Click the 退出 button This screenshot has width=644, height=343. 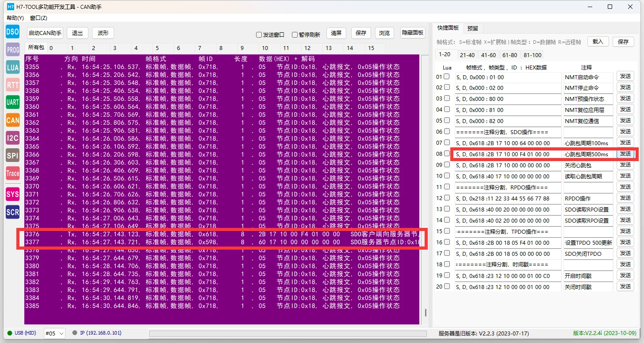pos(77,33)
